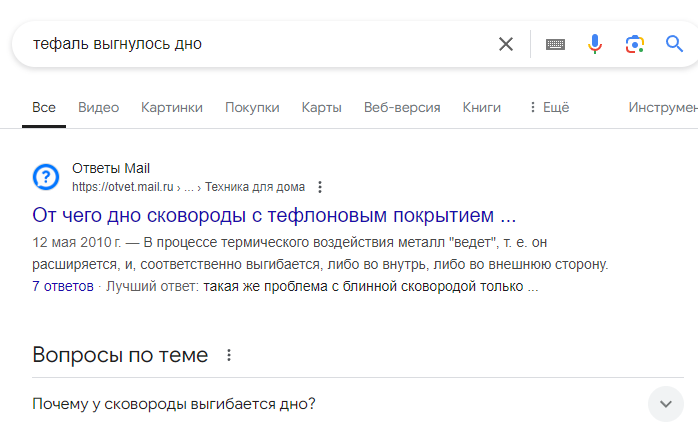Switch to the Карты tab
The image size is (698, 426).
pyautogui.click(x=321, y=107)
